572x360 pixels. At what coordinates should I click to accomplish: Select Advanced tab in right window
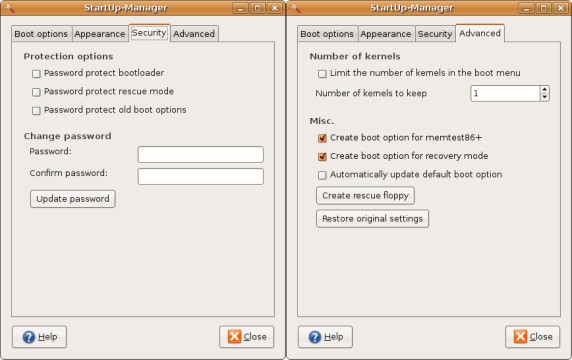tap(480, 33)
